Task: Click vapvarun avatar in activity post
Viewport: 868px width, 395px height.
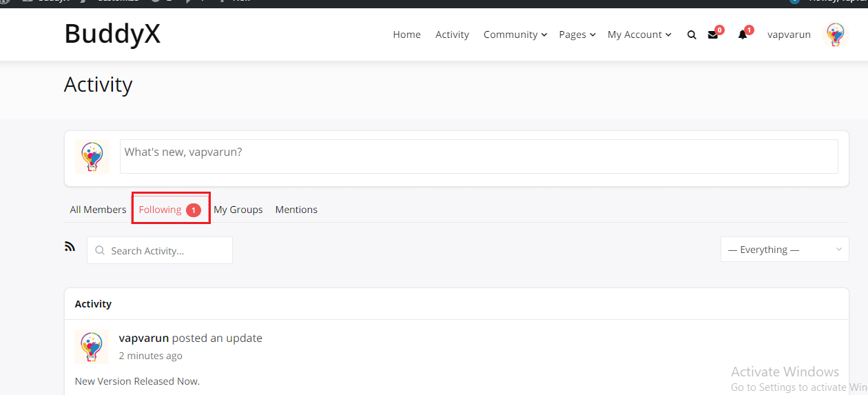Action: pos(92,346)
